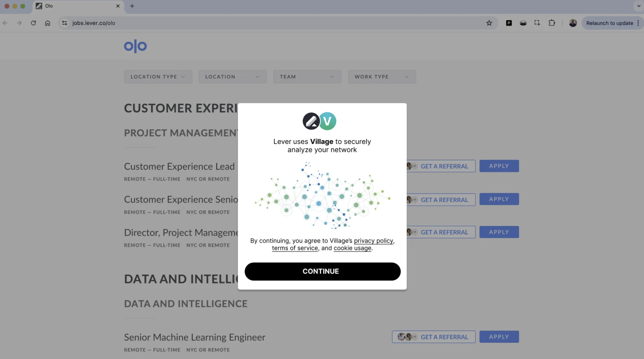Open the Village privacy policy link

pyautogui.click(x=373, y=241)
